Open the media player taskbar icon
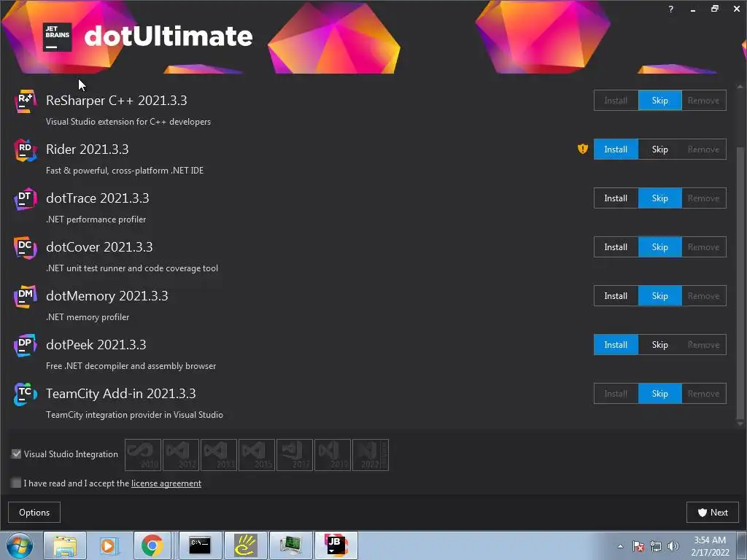The height and width of the screenshot is (560, 747). pos(109,545)
